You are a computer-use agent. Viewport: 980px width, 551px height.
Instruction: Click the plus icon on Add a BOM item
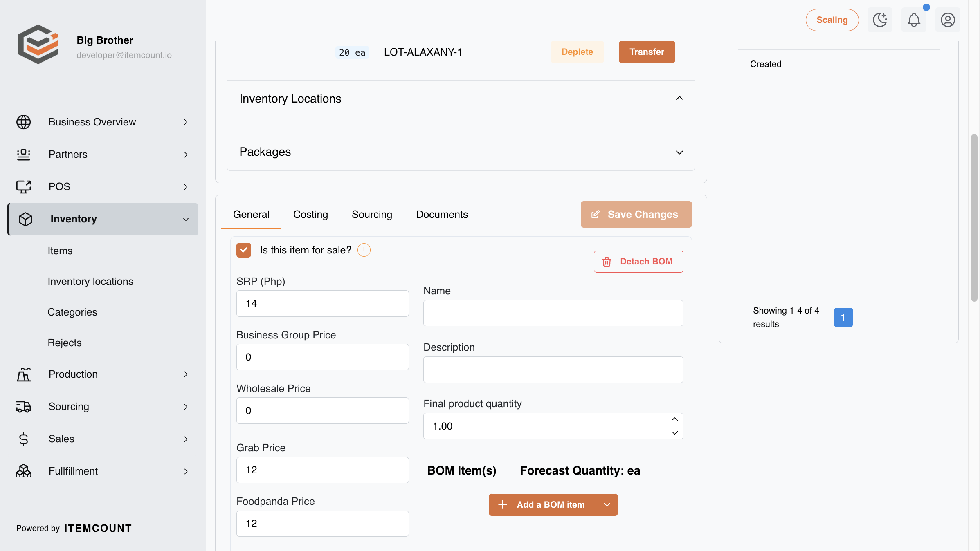[503, 504]
